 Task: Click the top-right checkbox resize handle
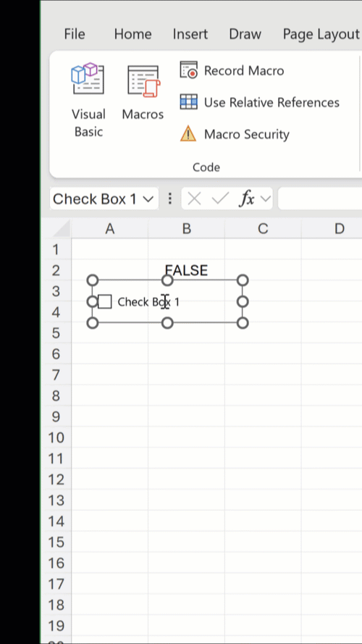pyautogui.click(x=243, y=280)
